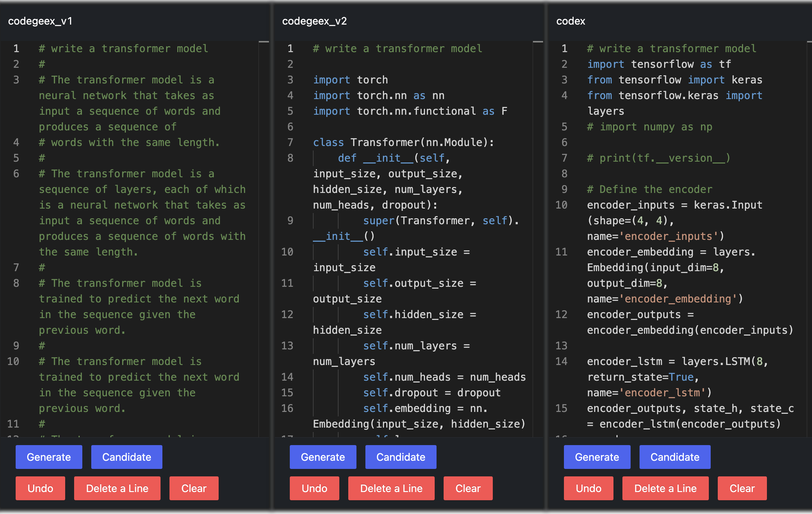Click '# Define the encoder' comment
812x514 pixels.
tap(650, 189)
